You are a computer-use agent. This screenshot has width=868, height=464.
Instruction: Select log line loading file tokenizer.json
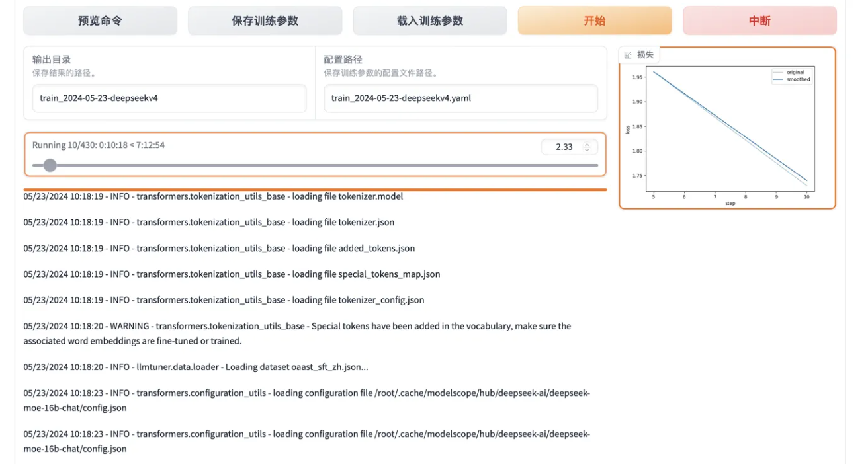click(x=209, y=222)
